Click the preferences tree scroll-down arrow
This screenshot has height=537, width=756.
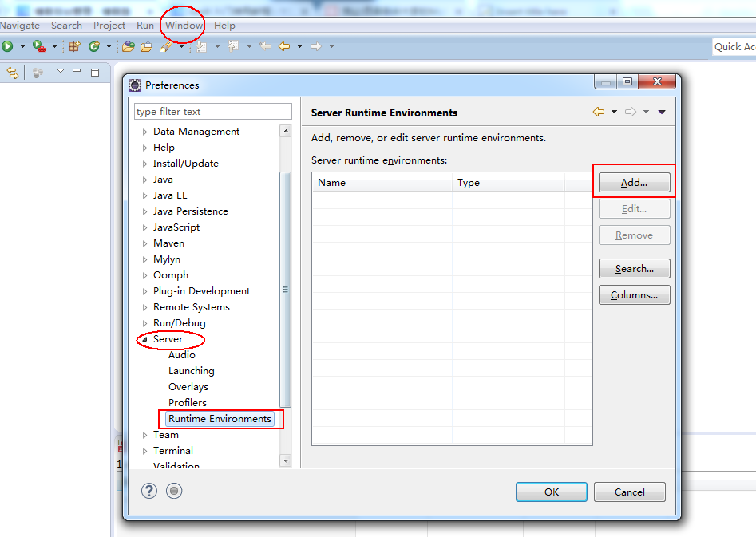[286, 461]
